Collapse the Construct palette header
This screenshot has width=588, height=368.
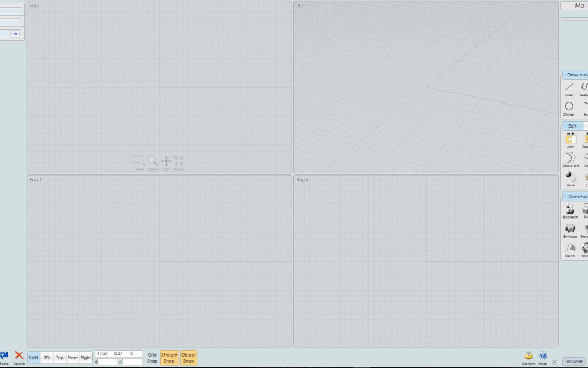pos(576,196)
